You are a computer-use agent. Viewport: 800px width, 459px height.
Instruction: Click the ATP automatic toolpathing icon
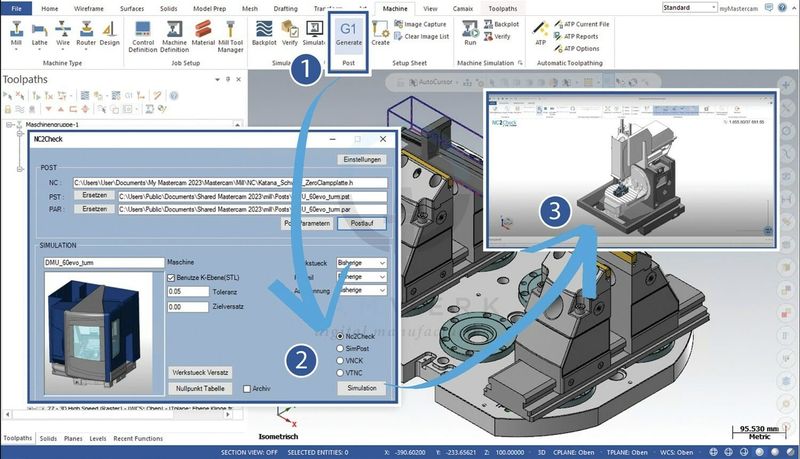pyautogui.click(x=540, y=34)
